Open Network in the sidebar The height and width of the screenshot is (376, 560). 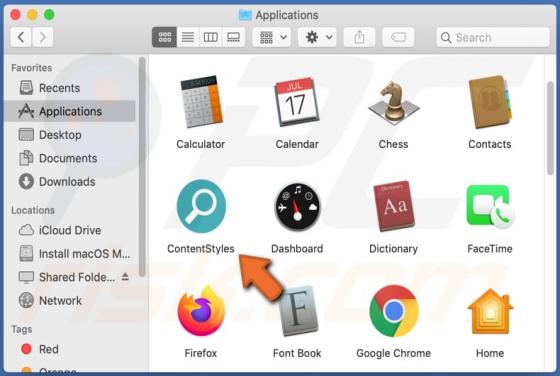click(70, 301)
